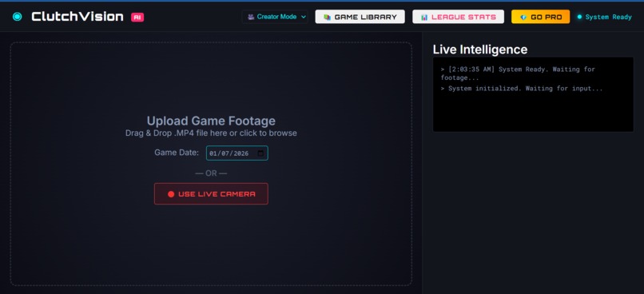Screen dimensions: 644x294
Task: Click the Game Date label
Action: coord(177,153)
